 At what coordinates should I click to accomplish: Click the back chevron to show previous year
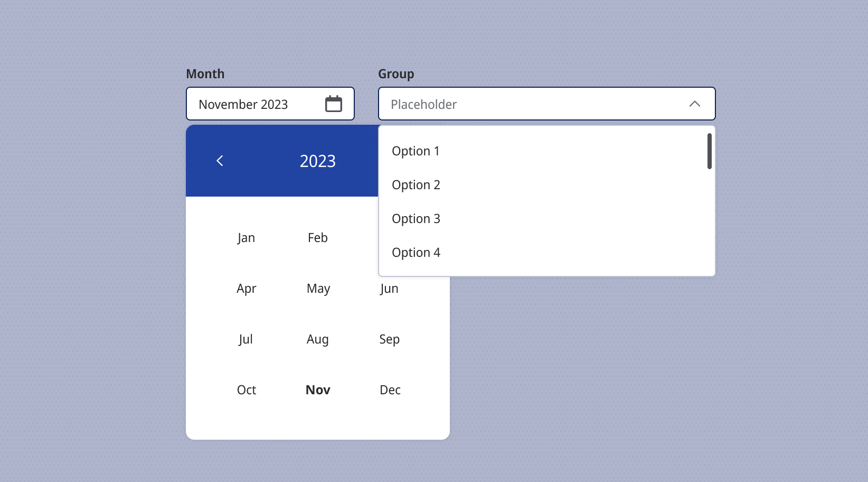(x=220, y=161)
